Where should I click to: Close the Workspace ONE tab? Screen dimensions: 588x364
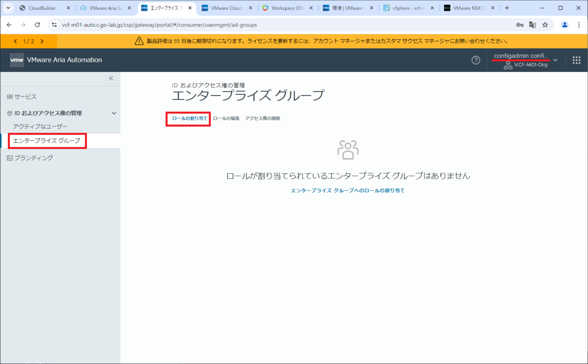311,8
